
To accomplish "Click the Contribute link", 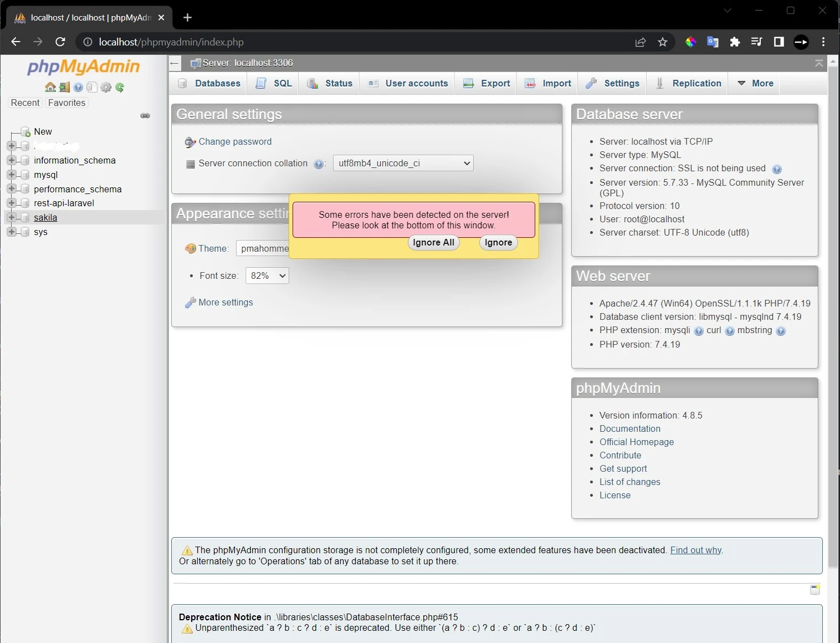I will click(621, 455).
